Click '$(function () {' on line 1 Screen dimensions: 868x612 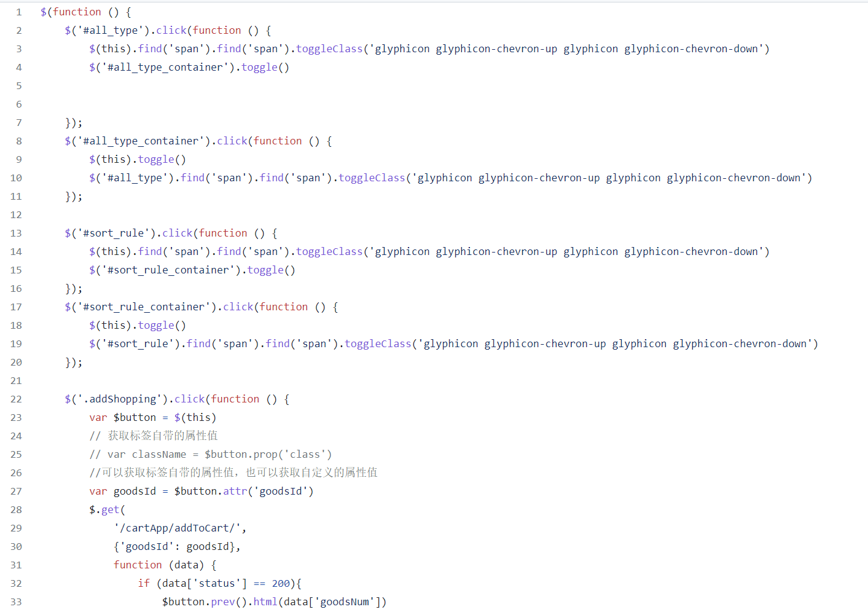85,12
